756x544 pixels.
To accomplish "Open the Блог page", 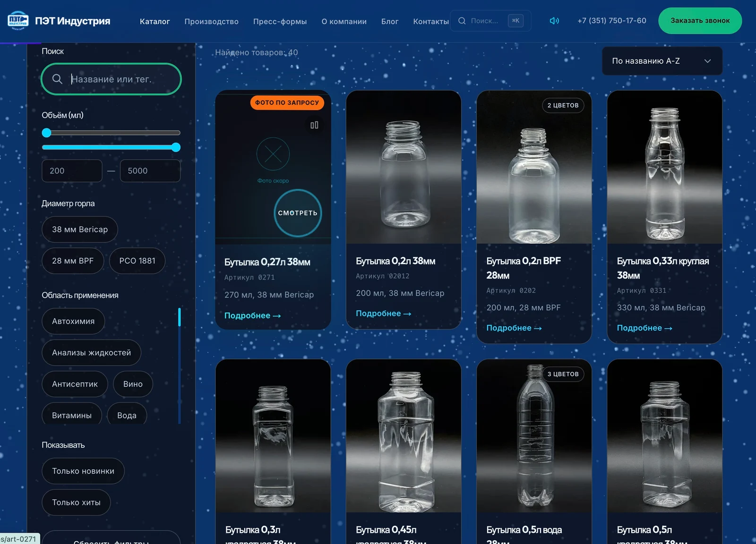I will pos(390,21).
